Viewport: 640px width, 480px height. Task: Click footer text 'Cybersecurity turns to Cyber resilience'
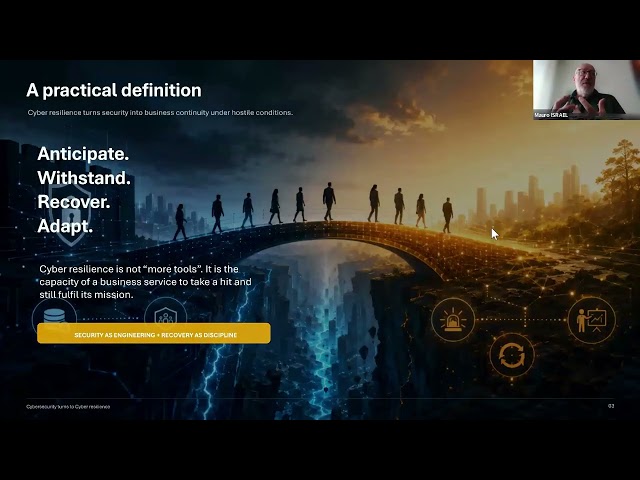(x=68, y=407)
